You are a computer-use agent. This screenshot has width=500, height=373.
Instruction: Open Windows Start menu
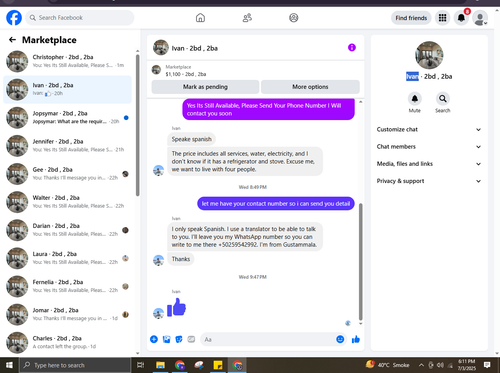[9, 365]
